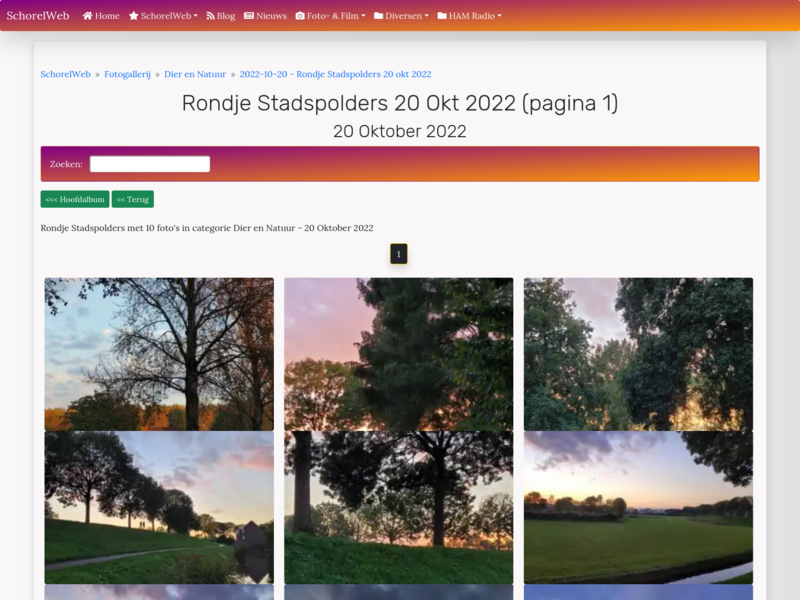Screen dimensions: 800x600
Task: Open the dark pine tree pink sky thumbnail
Action: (398, 354)
